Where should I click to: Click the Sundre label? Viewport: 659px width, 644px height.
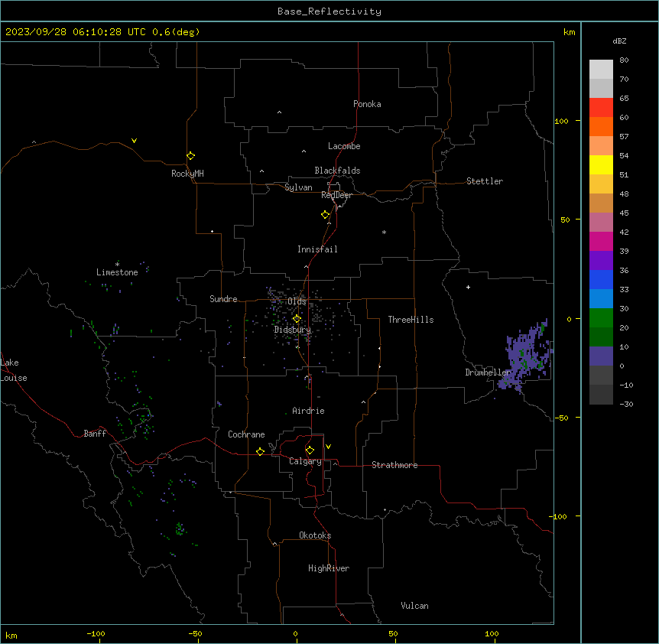coord(223,299)
